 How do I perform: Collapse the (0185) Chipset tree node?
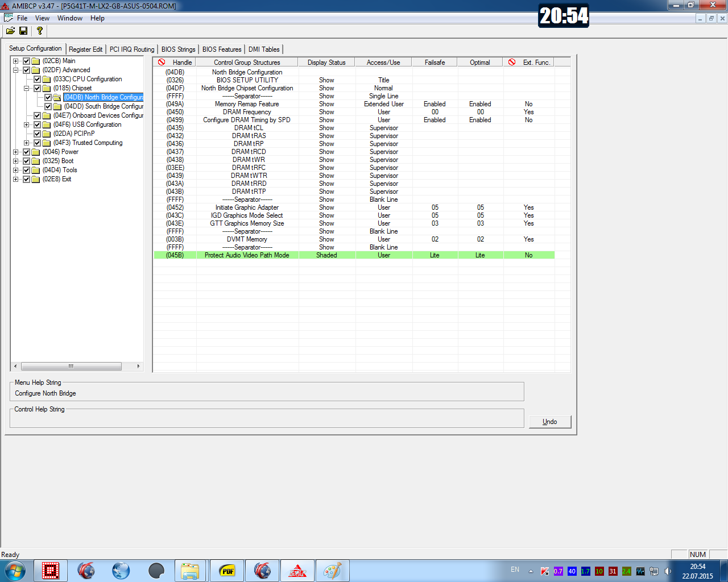point(27,88)
